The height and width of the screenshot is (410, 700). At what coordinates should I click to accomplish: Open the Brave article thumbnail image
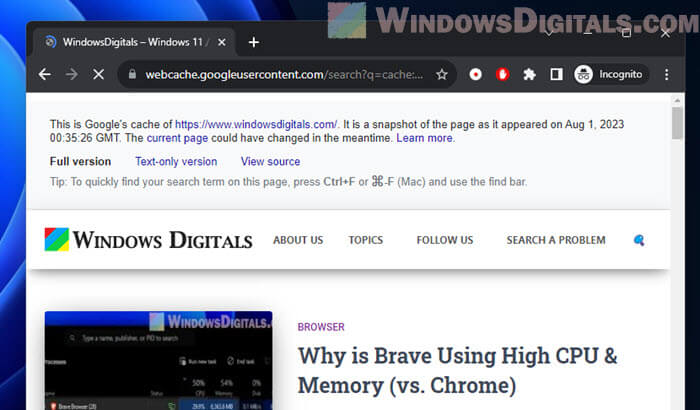point(158,360)
